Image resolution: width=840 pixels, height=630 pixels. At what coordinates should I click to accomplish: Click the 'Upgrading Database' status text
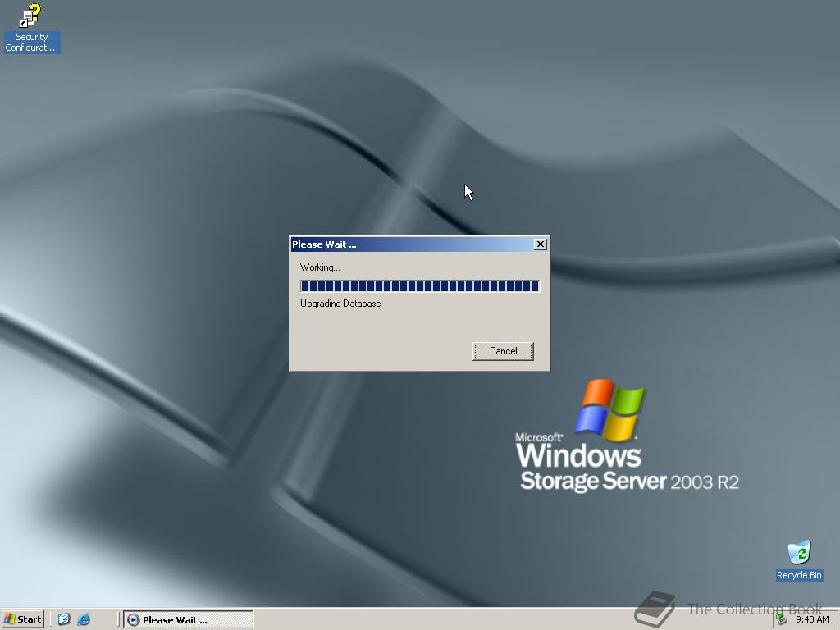340,304
